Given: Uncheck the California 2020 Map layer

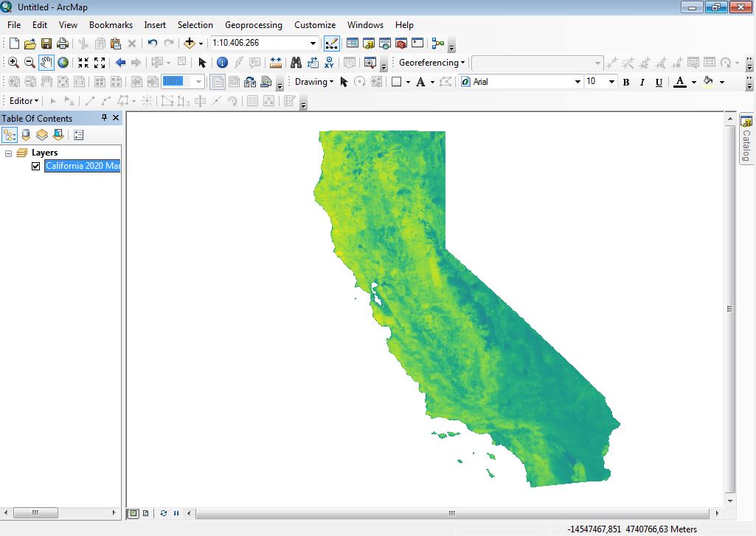Looking at the screenshot, I should 35,166.
